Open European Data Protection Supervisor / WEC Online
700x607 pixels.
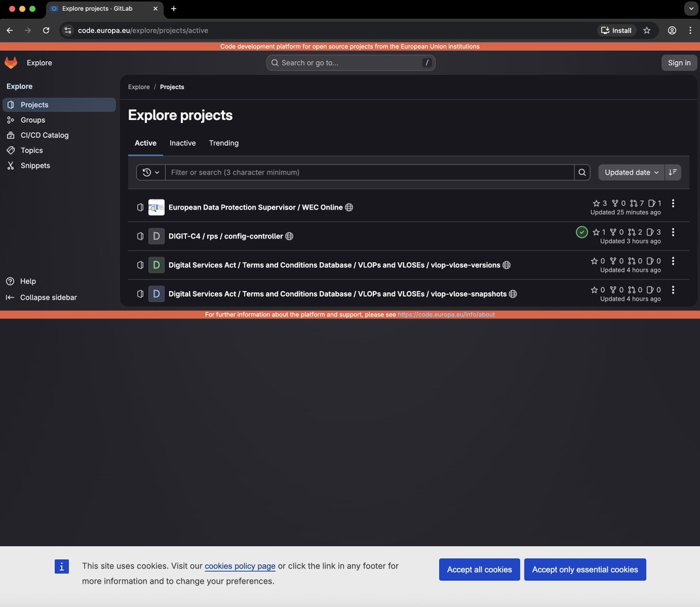(256, 208)
